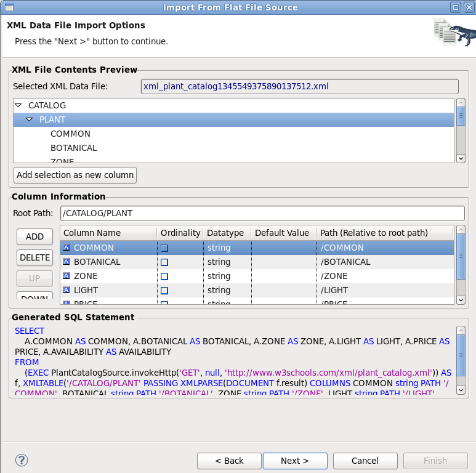Close the Import From Flat File Source dialog

pos(469,7)
